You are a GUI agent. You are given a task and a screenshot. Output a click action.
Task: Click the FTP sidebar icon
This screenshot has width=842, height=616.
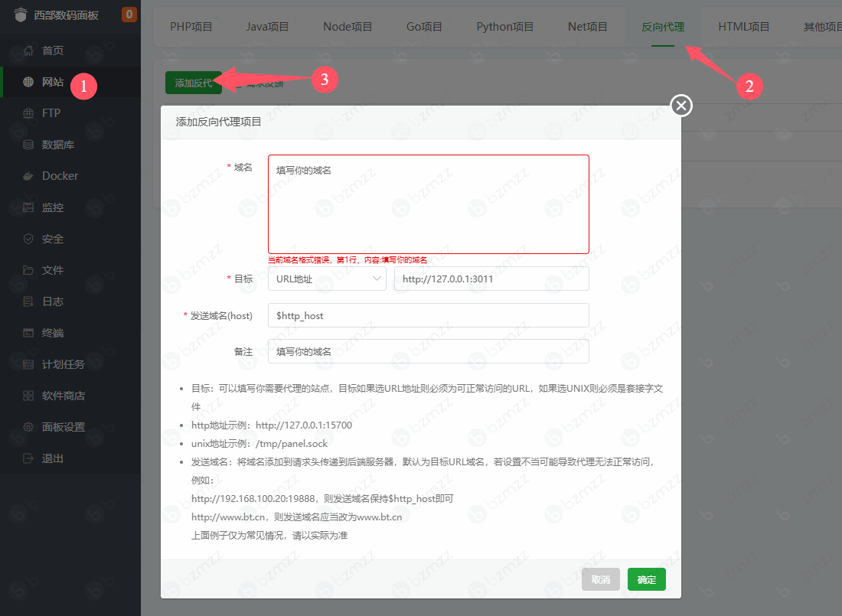[x=28, y=113]
